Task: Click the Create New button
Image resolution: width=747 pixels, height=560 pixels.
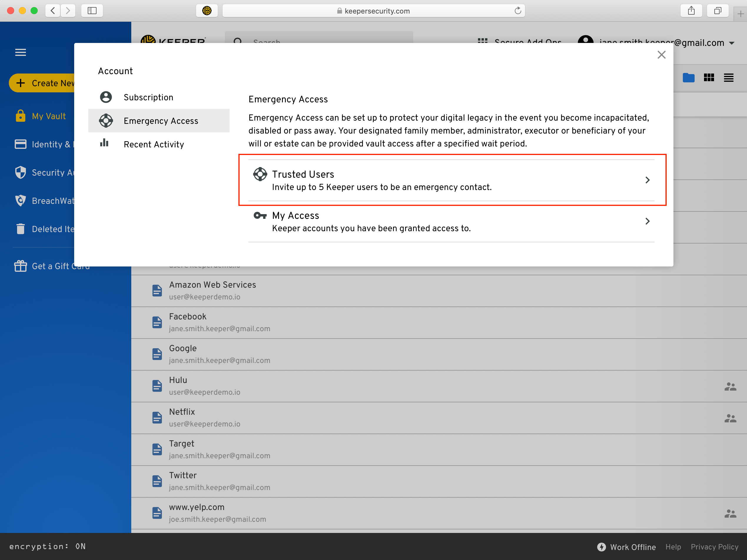Action: (x=42, y=83)
